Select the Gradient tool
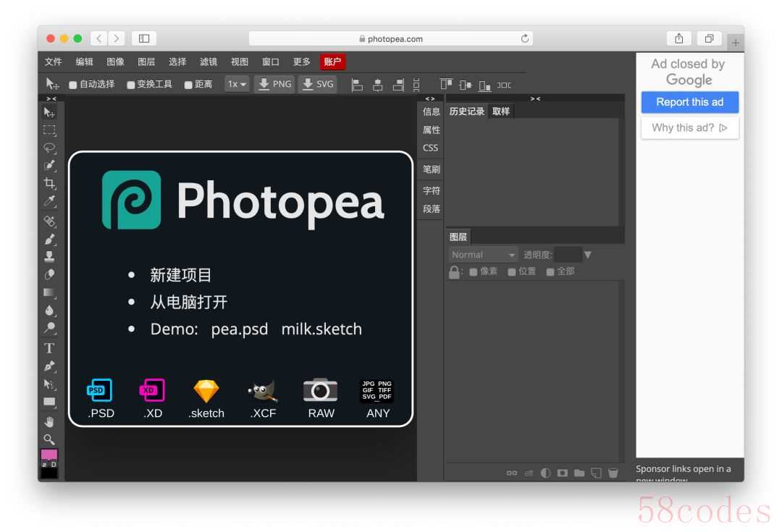The height and width of the screenshot is (532, 782). tap(49, 292)
